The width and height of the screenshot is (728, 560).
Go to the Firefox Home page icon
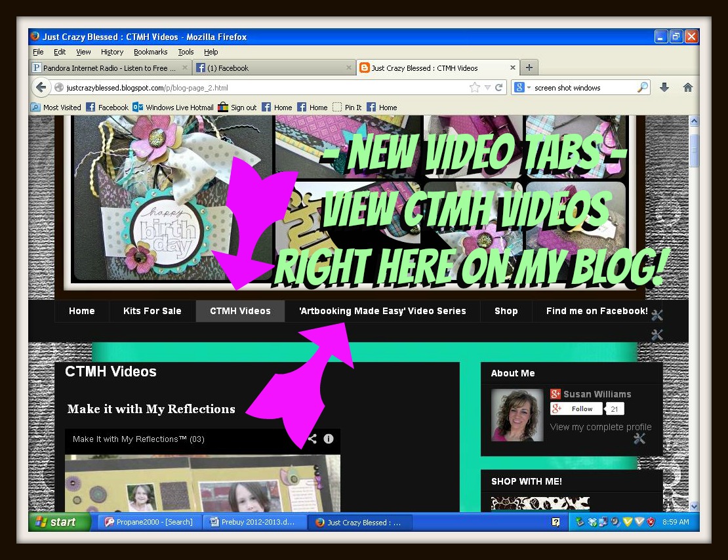687,87
